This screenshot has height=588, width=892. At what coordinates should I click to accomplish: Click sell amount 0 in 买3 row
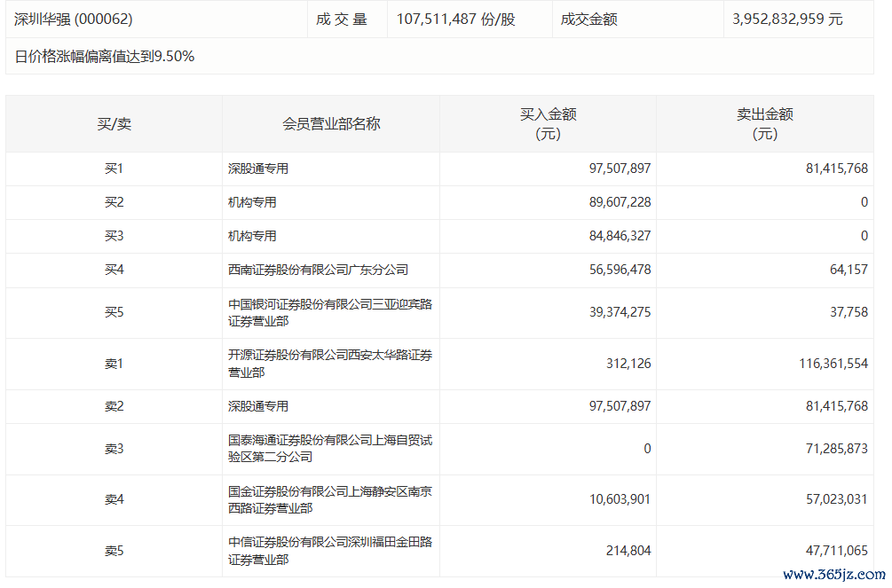point(864,236)
